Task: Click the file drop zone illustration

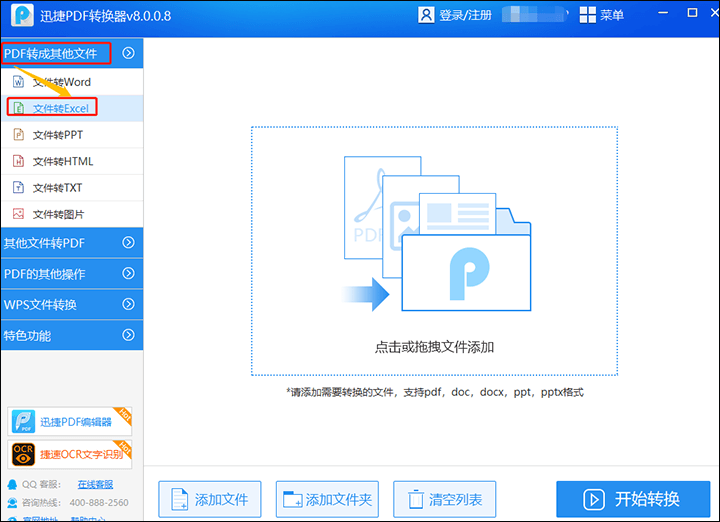Action: [437, 234]
